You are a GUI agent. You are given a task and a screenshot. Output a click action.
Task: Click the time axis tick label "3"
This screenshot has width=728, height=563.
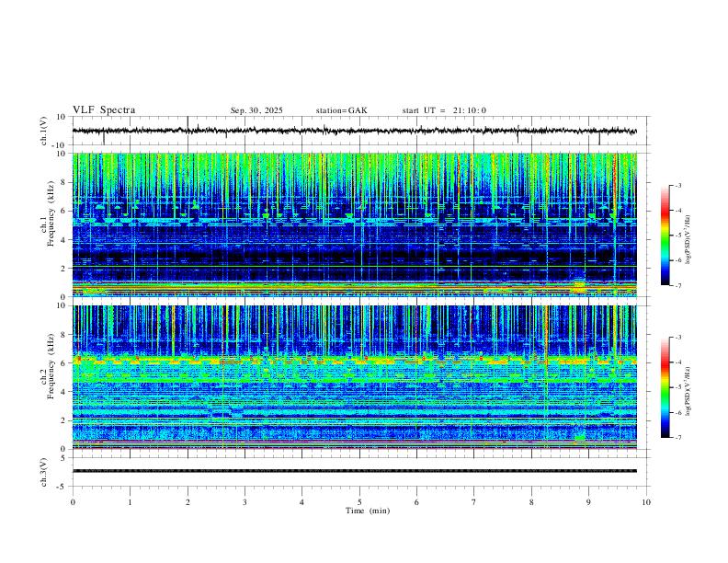click(x=245, y=502)
